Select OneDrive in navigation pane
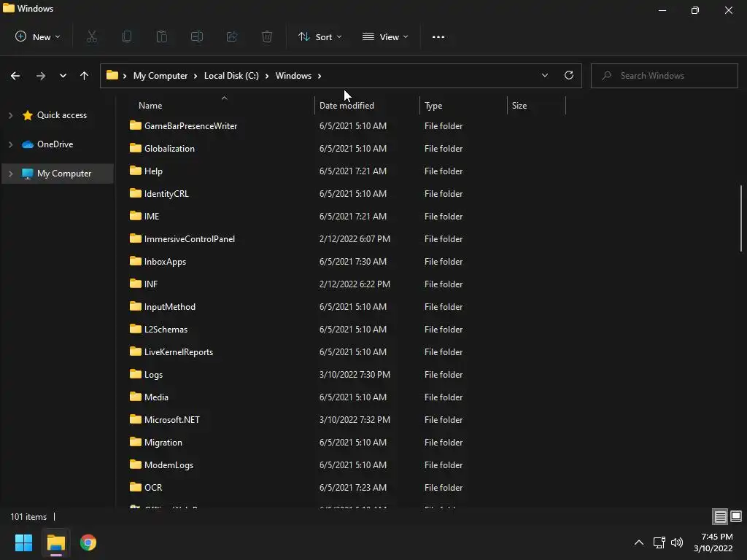The height and width of the screenshot is (560, 747). click(47, 144)
